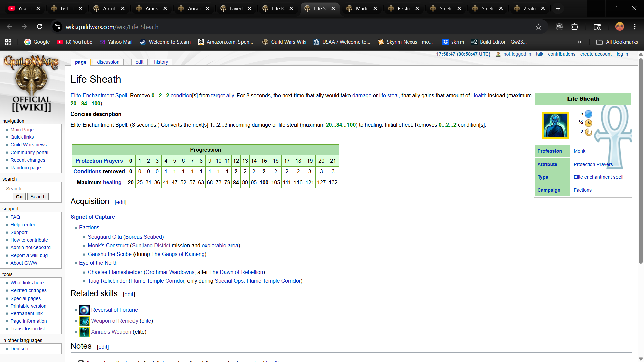Open the contributions link
Viewport: 644px width, 362px height.
click(561, 54)
